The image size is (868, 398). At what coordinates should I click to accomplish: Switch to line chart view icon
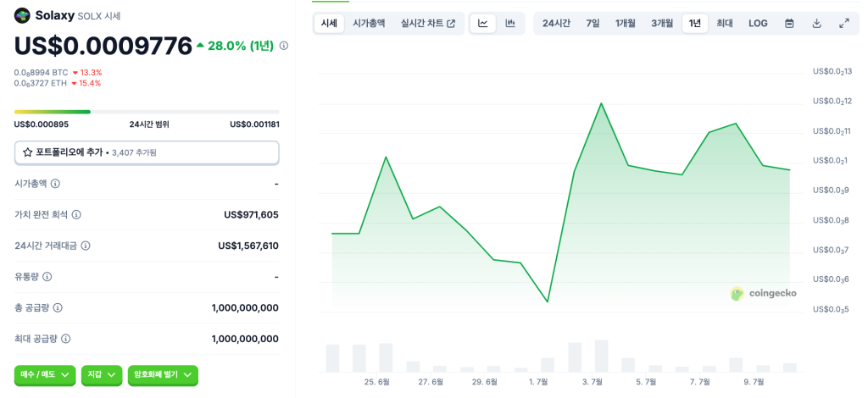483,23
